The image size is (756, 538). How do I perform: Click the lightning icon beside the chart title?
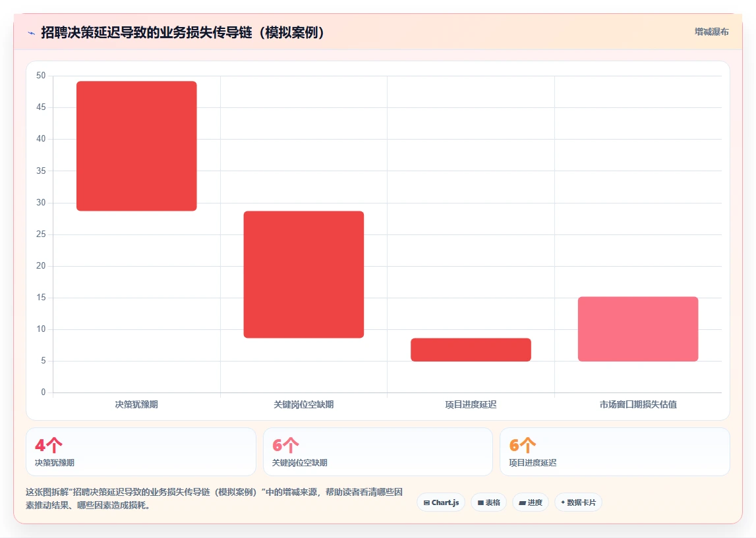pyautogui.click(x=32, y=33)
